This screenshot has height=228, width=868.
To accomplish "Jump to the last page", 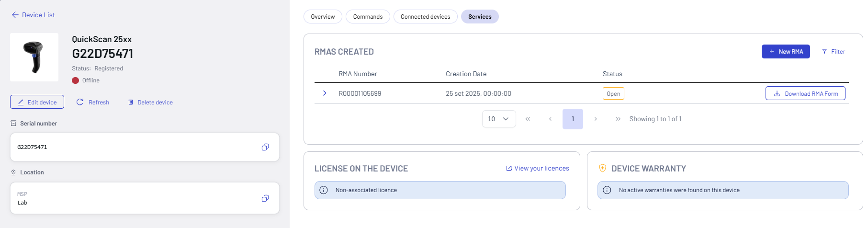I will coord(618,119).
